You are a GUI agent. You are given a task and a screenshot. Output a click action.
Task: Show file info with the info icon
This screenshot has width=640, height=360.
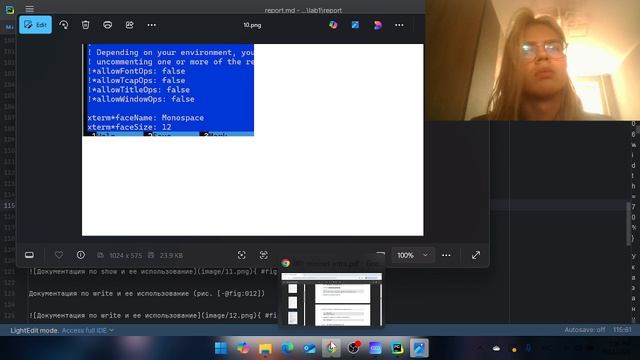[x=81, y=255]
